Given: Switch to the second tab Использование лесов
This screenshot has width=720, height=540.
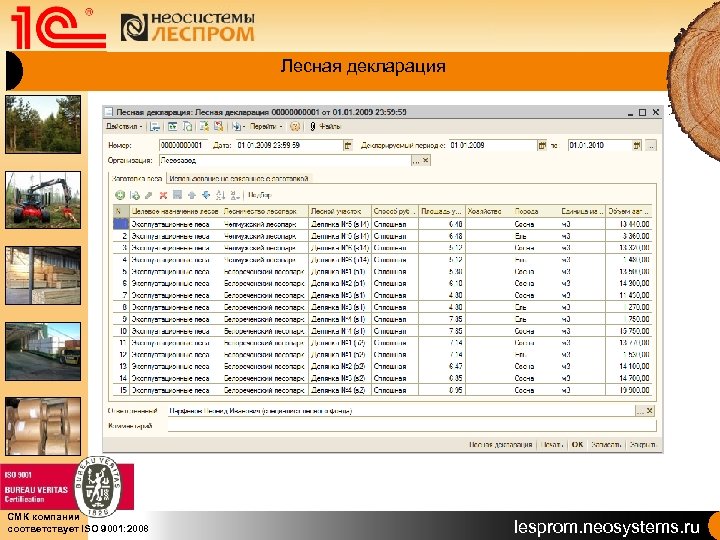Looking at the screenshot, I should pos(239,179).
